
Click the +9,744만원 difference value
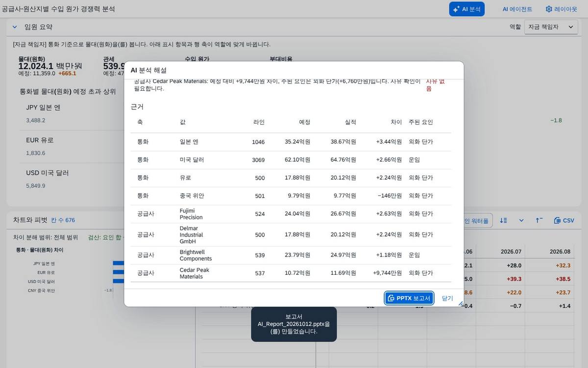point(388,273)
